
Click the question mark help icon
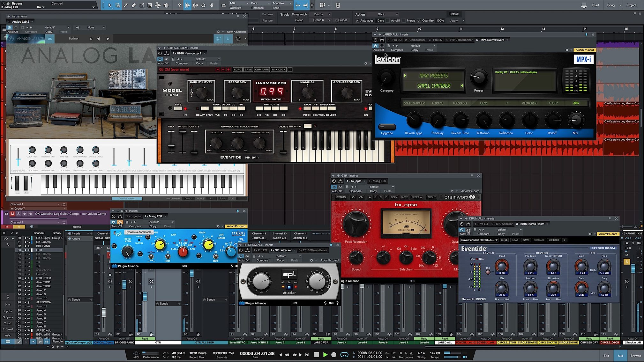pos(179,5)
